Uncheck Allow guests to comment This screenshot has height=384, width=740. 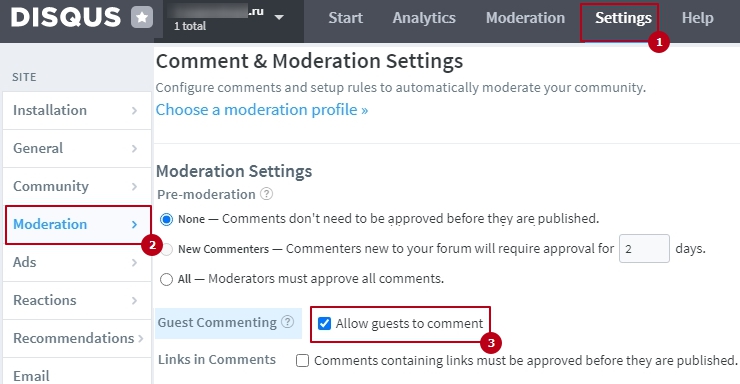[x=324, y=324]
